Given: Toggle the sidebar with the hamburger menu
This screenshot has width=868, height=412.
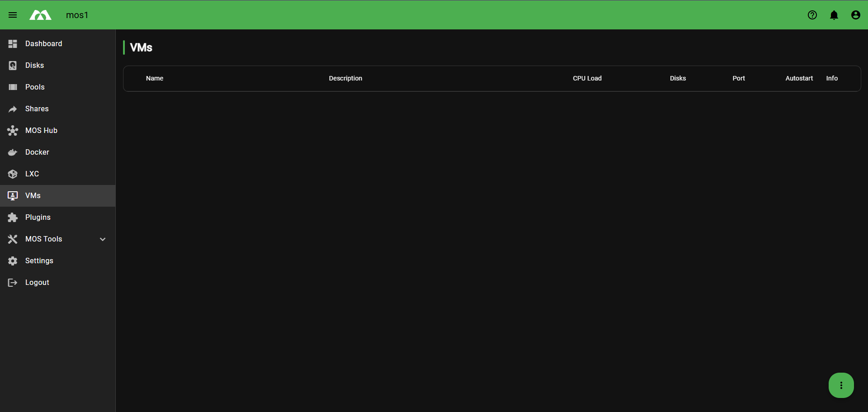Looking at the screenshot, I should click(x=13, y=15).
